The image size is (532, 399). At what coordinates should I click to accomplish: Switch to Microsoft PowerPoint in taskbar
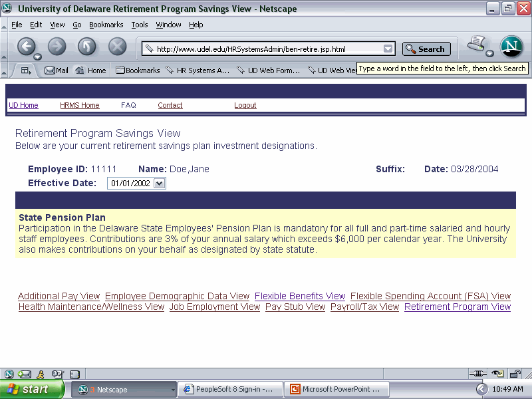(x=336, y=389)
